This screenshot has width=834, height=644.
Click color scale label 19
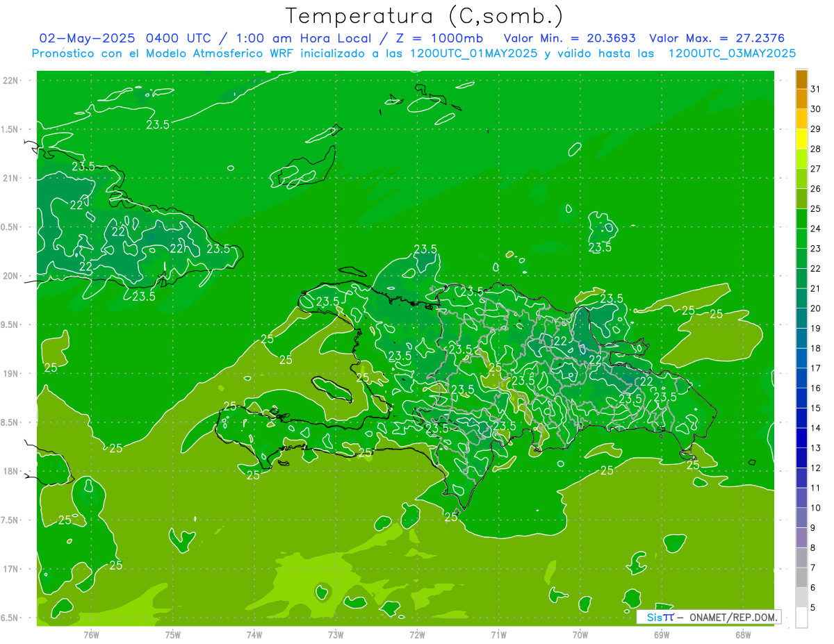tap(815, 329)
